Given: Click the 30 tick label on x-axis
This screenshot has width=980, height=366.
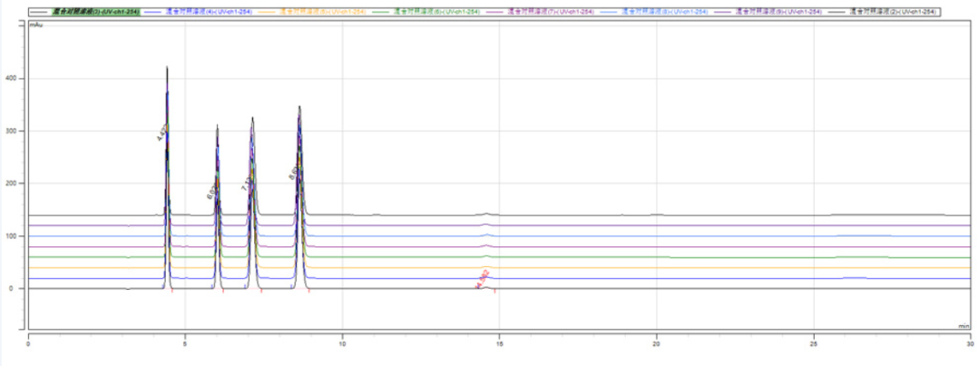Looking at the screenshot, I should click(x=969, y=344).
